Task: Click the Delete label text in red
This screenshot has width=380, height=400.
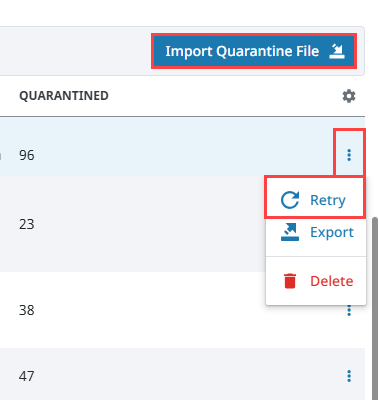Action: [332, 281]
